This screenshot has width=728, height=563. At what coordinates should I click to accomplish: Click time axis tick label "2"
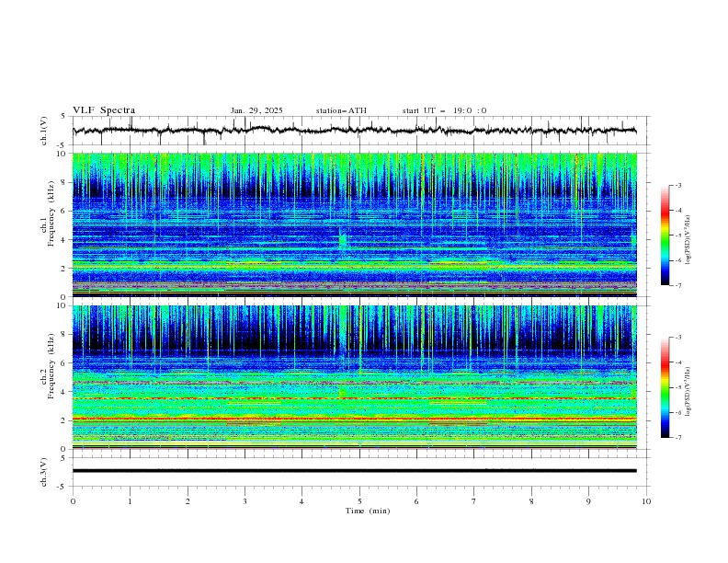click(188, 501)
